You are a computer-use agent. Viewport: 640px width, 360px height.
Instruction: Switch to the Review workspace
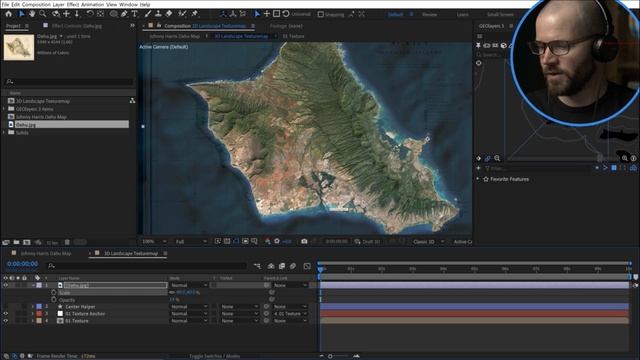point(429,14)
